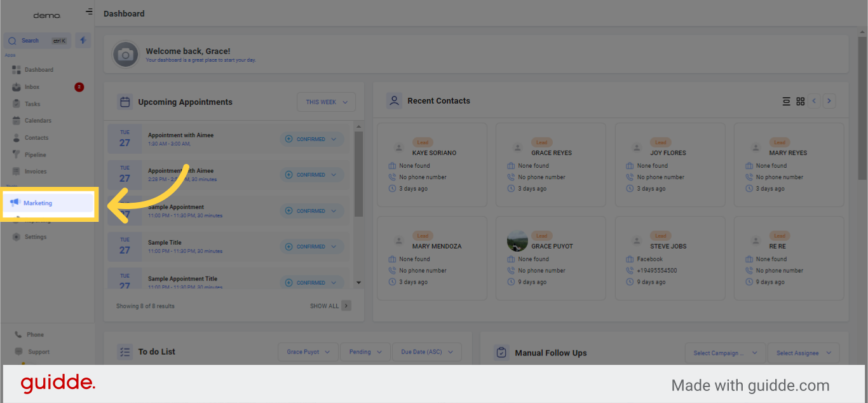Click the lightning bolt quick actions icon
The image size is (868, 403).
pos(83,41)
